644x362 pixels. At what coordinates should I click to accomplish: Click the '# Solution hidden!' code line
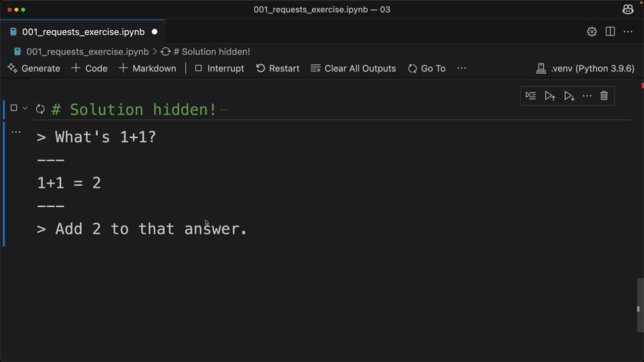(x=133, y=109)
